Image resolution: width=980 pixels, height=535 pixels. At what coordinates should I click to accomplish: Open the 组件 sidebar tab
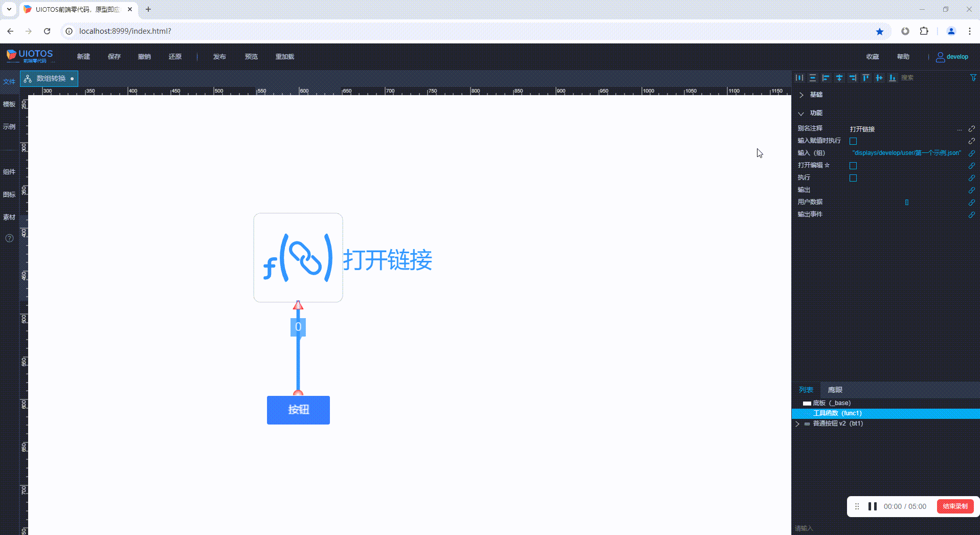9,172
